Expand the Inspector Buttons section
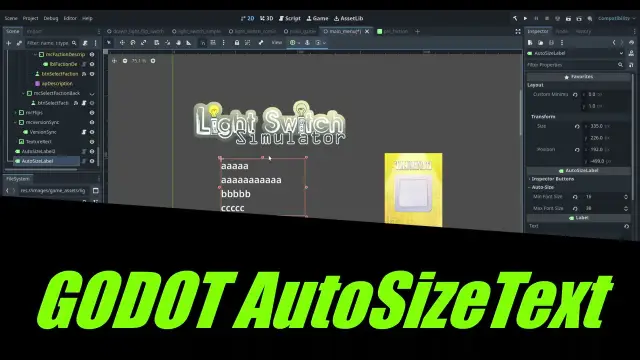Image resolution: width=640 pixels, height=360 pixels. [x=551, y=179]
